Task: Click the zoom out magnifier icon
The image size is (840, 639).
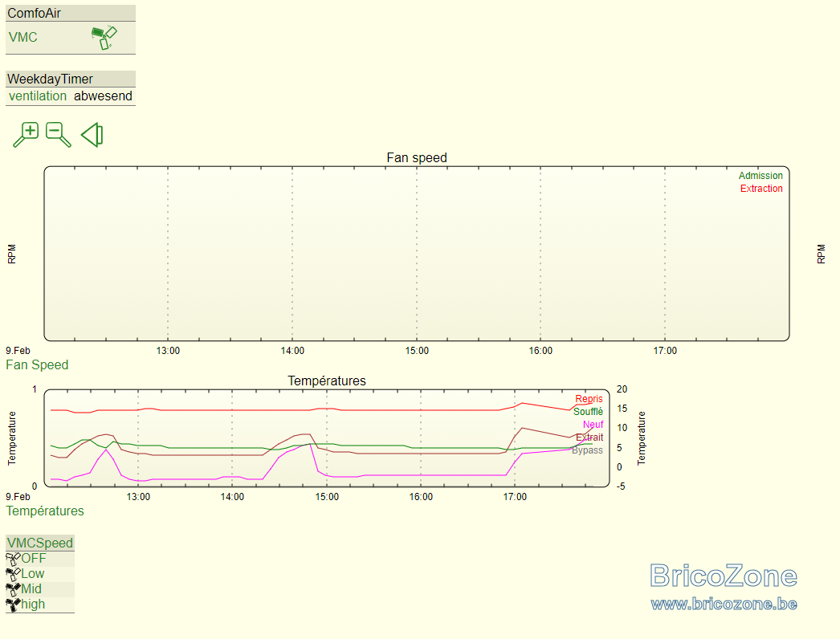Action: coord(59,134)
